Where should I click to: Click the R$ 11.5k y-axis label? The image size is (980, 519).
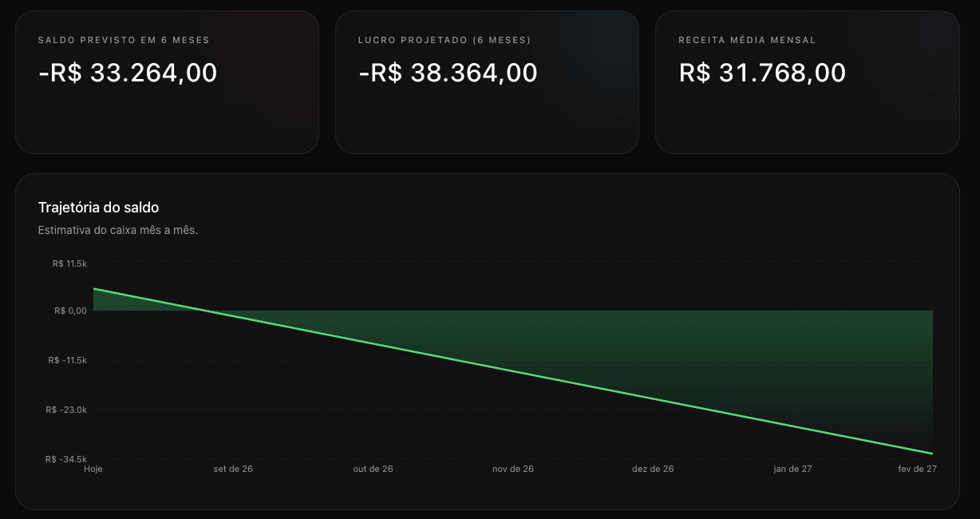click(x=69, y=263)
